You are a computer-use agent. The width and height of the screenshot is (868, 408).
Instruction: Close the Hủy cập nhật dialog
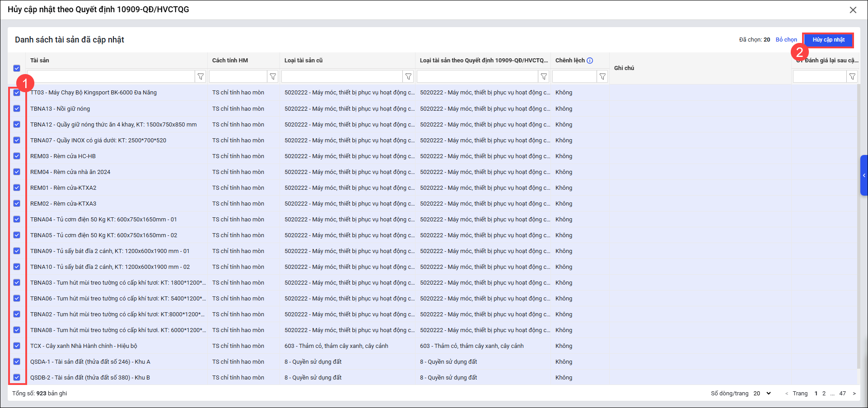(853, 10)
